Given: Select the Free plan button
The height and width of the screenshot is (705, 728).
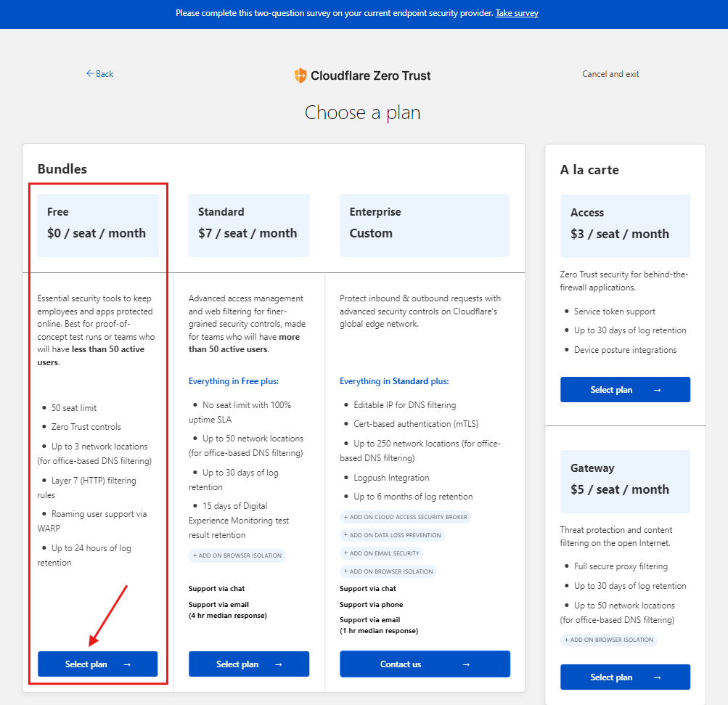Looking at the screenshot, I should (x=97, y=664).
